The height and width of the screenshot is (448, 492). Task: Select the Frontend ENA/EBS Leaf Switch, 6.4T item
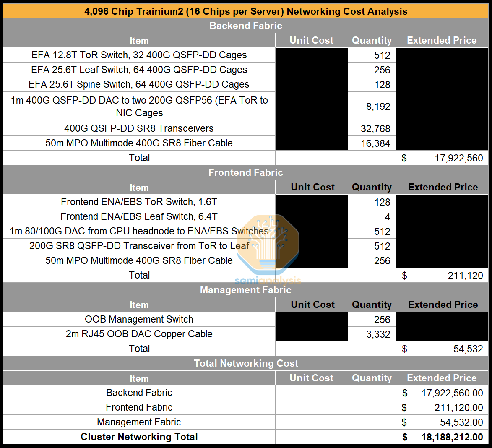139,217
